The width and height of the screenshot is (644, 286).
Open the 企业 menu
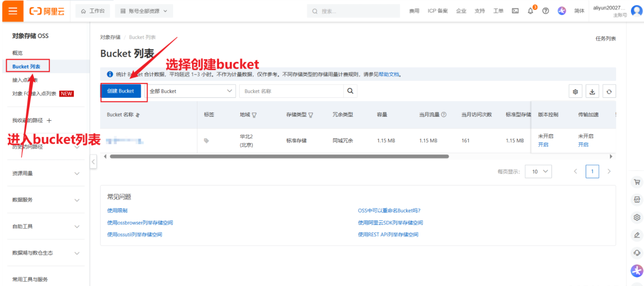point(461,11)
